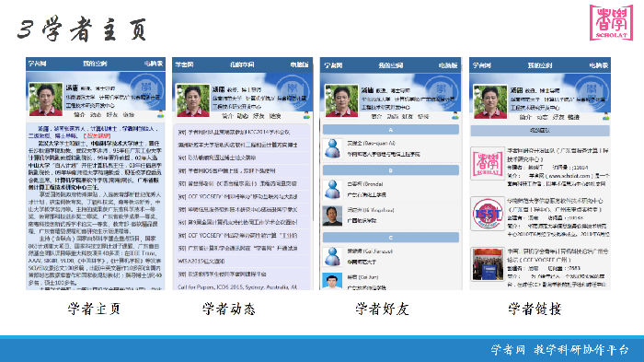Click the small user icon in the 学者主页 panel
Screen dimensions: 644x362
[x=161, y=114]
